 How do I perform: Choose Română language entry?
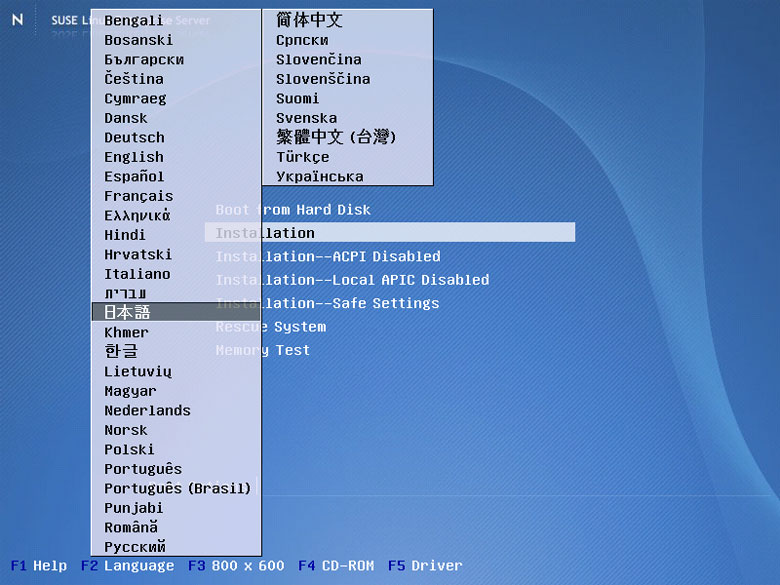(131, 527)
